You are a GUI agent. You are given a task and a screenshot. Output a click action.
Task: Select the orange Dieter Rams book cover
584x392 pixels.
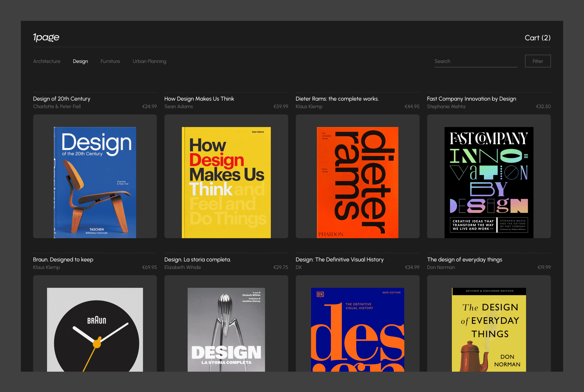357,182
